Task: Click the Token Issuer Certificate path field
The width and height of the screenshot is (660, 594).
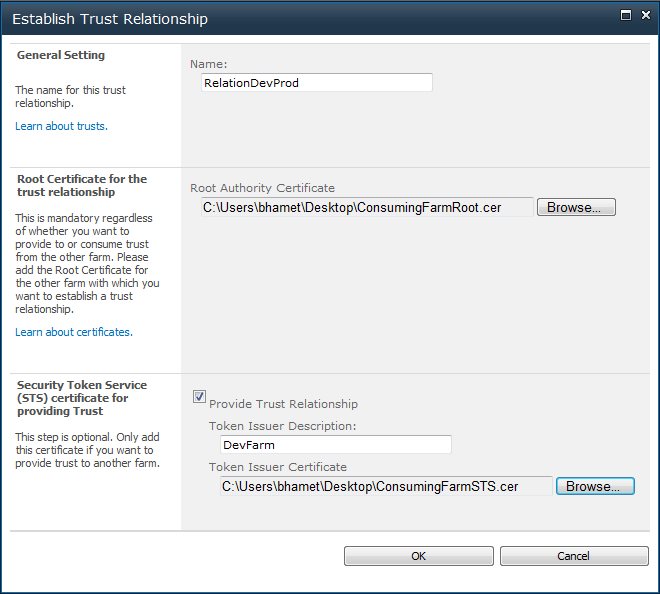Action: pyautogui.click(x=385, y=486)
